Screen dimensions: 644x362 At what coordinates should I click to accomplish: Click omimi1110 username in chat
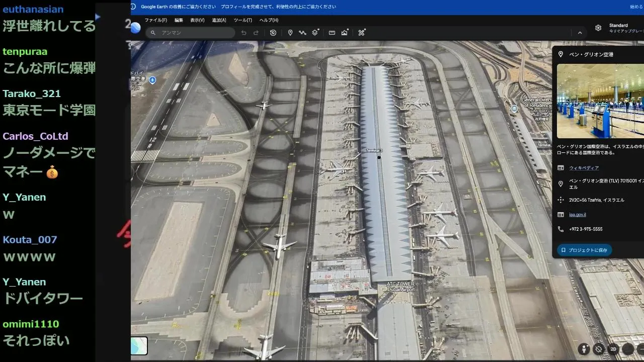pyautogui.click(x=31, y=324)
